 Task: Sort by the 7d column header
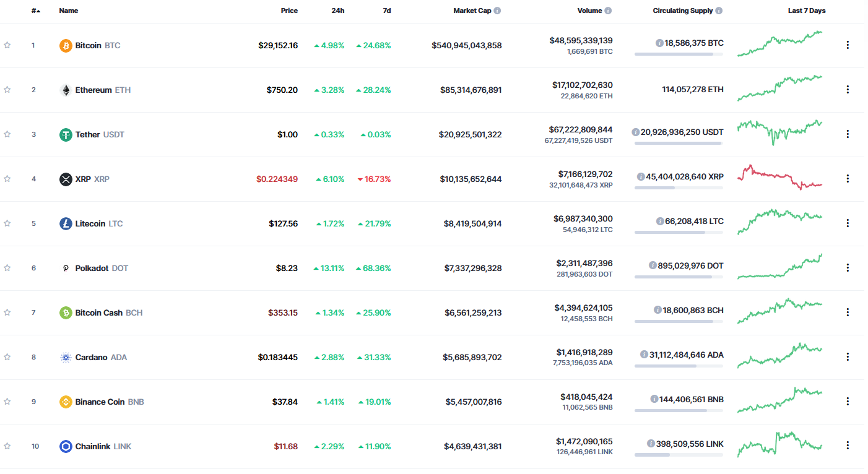click(x=386, y=11)
